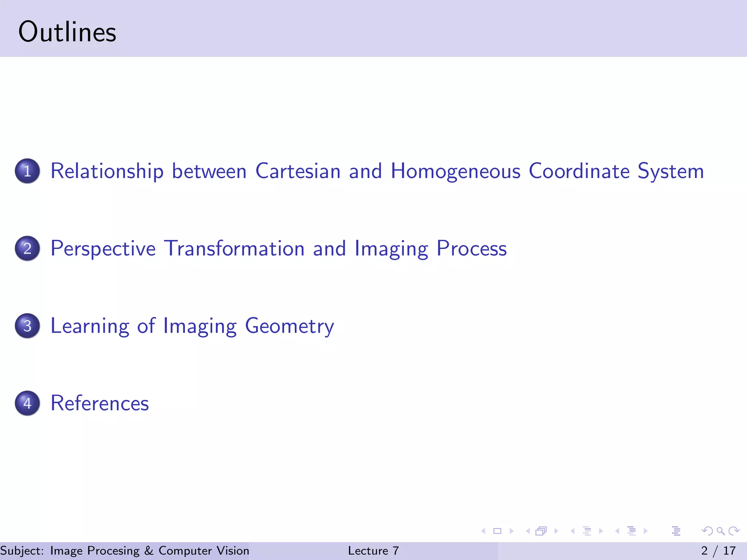The width and height of the screenshot is (747, 560).
Task: Jump to next section with right arrow
Action: [x=646, y=531]
